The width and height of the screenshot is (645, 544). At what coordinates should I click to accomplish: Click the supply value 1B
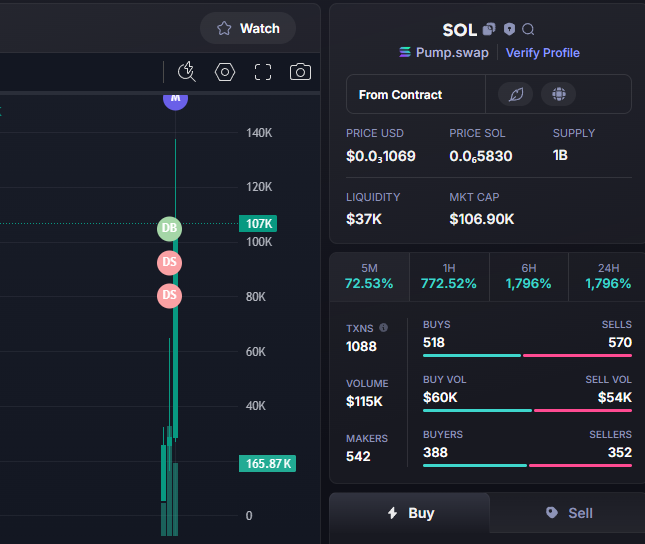pyautogui.click(x=560, y=155)
